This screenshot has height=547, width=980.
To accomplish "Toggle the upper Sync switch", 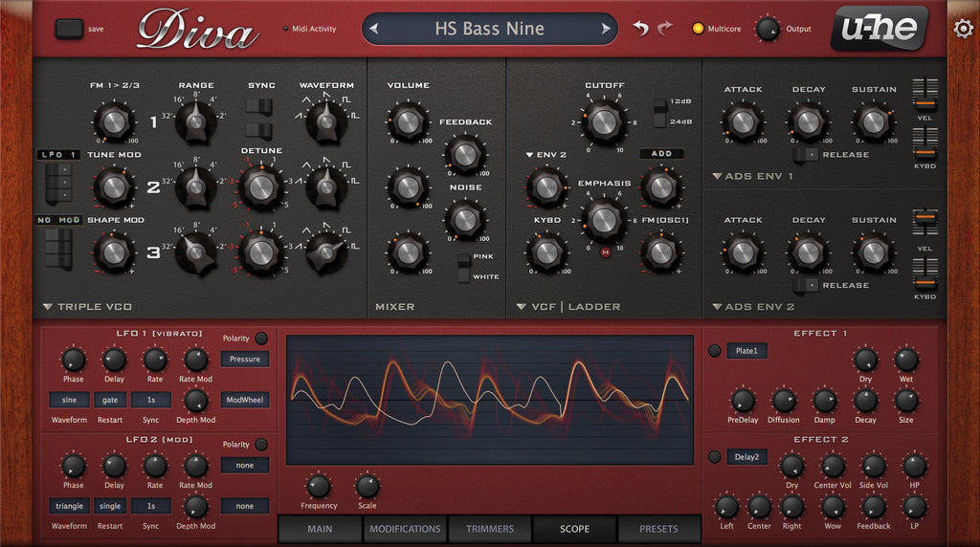I will tap(258, 105).
